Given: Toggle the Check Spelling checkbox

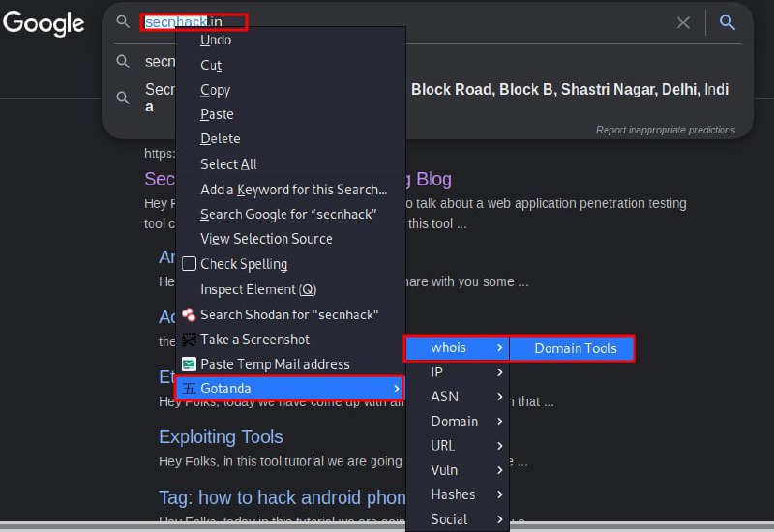Looking at the screenshot, I should pyautogui.click(x=189, y=263).
